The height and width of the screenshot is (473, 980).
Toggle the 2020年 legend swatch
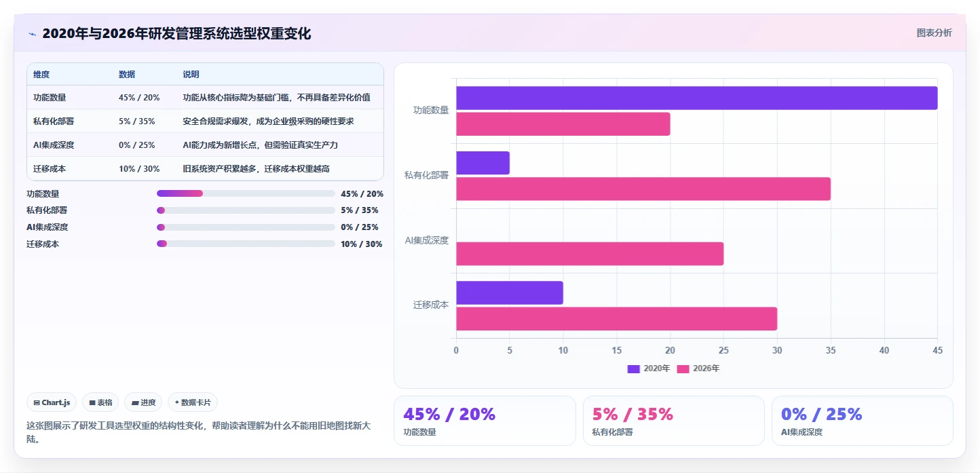tap(633, 368)
